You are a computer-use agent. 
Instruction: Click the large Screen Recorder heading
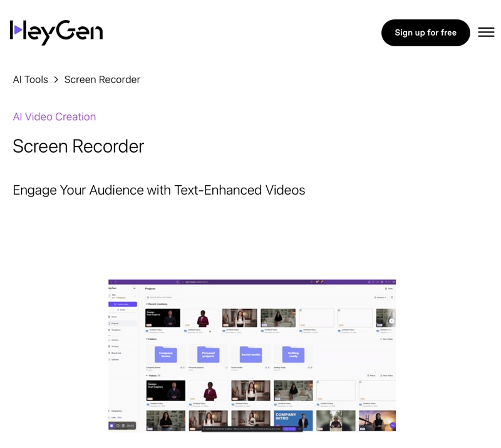point(78,146)
